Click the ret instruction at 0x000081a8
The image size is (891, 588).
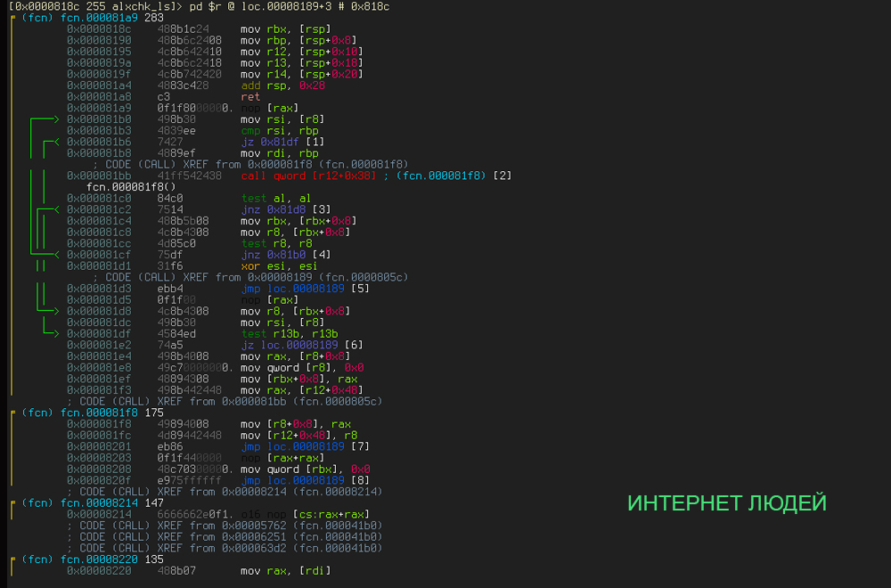click(249, 96)
